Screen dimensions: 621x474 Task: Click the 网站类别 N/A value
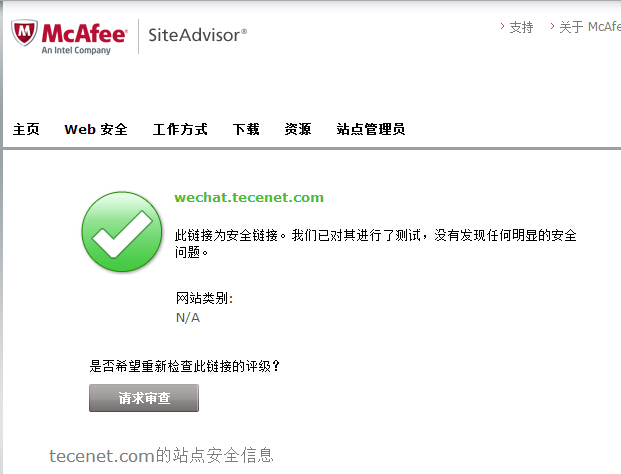(x=188, y=318)
